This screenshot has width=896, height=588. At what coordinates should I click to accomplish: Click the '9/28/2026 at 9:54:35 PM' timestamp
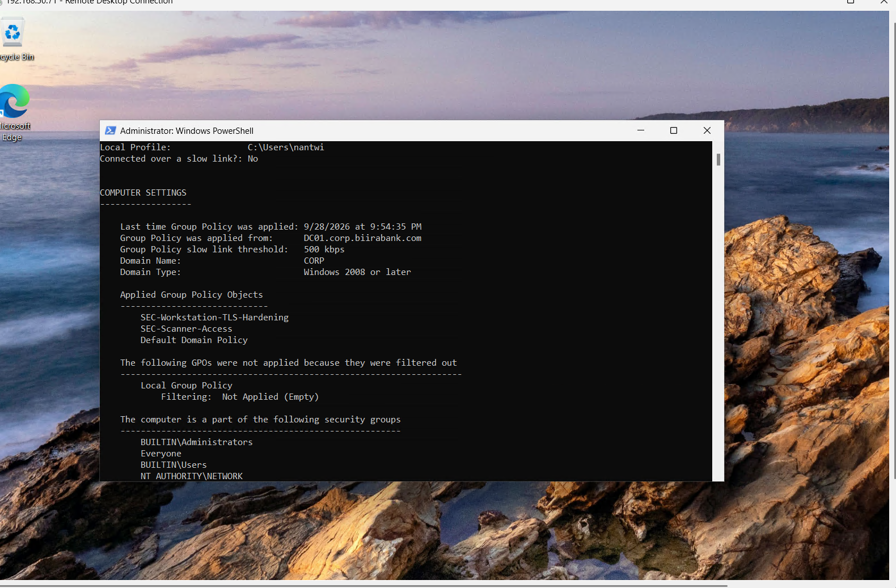(x=362, y=227)
